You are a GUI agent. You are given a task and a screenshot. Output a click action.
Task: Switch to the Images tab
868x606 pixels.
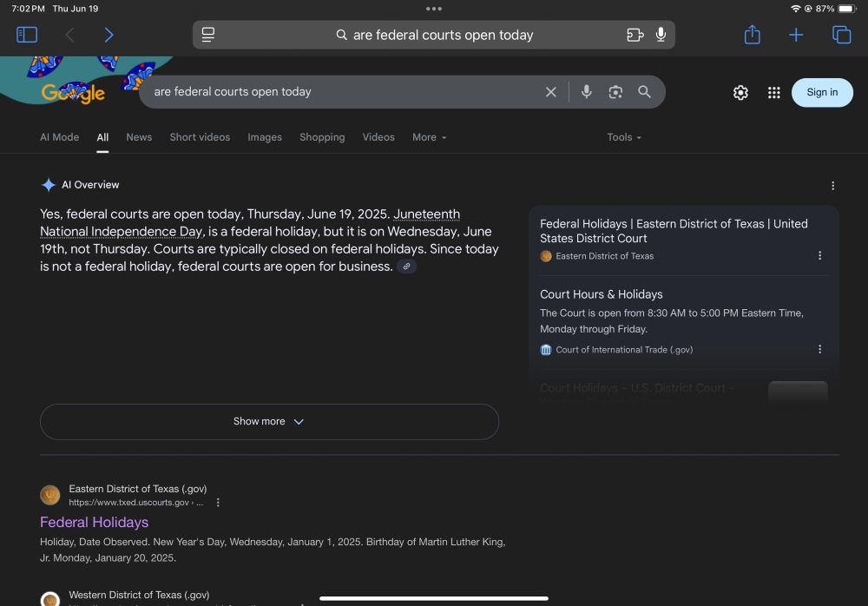point(265,137)
